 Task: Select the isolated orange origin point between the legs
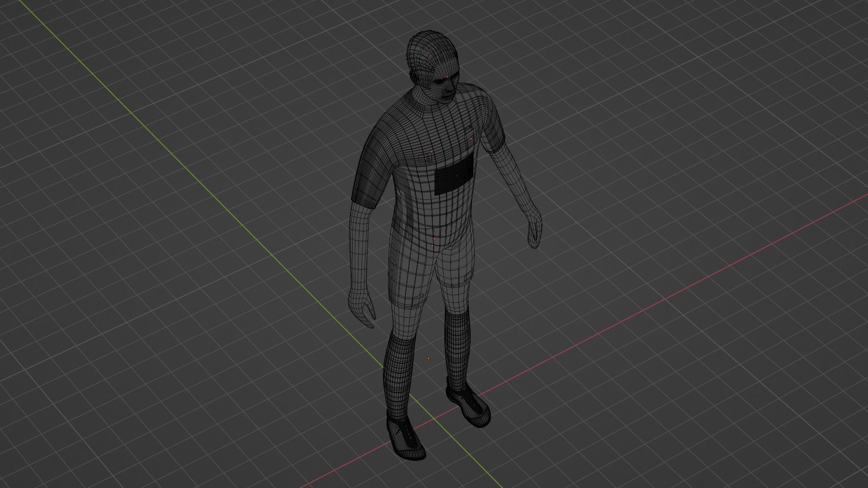click(429, 358)
